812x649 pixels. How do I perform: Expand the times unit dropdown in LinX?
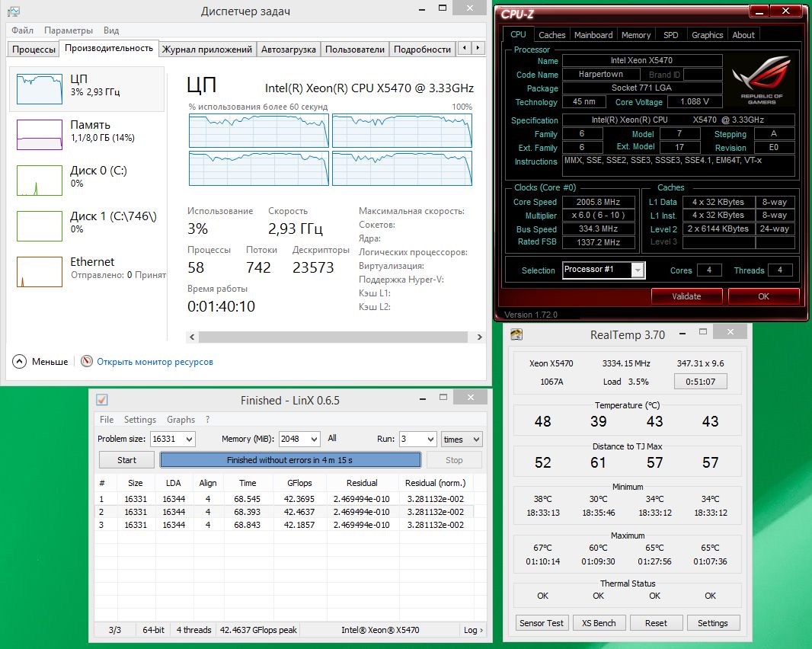coord(462,439)
